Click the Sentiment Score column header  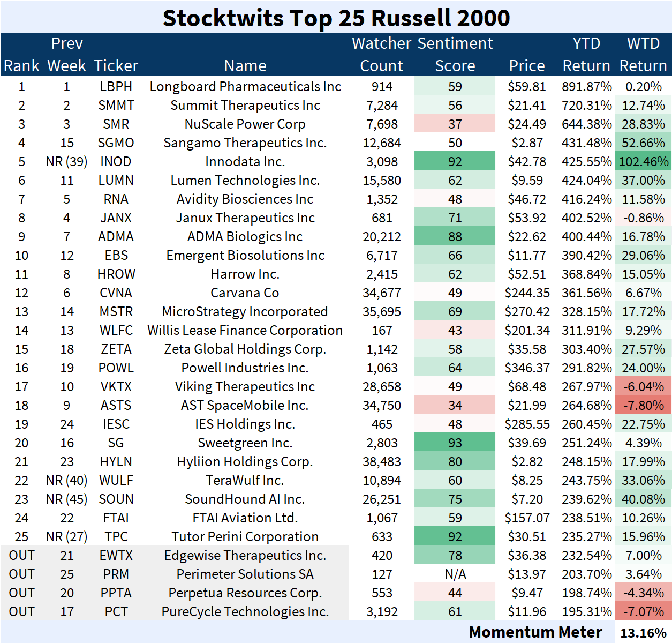pos(455,55)
